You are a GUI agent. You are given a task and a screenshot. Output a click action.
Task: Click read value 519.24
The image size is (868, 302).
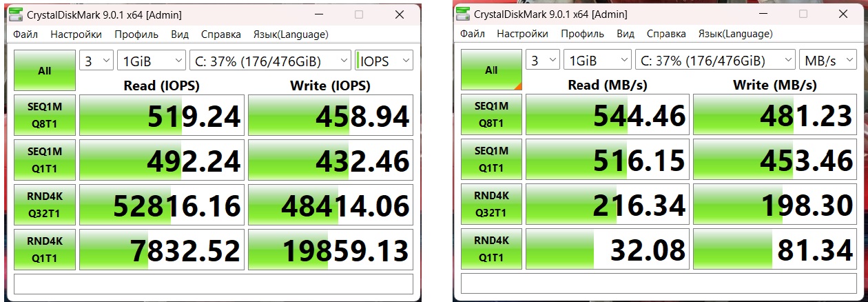click(161, 115)
